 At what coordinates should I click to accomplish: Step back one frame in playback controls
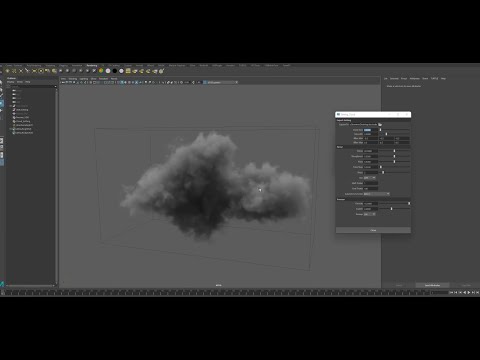(456, 292)
